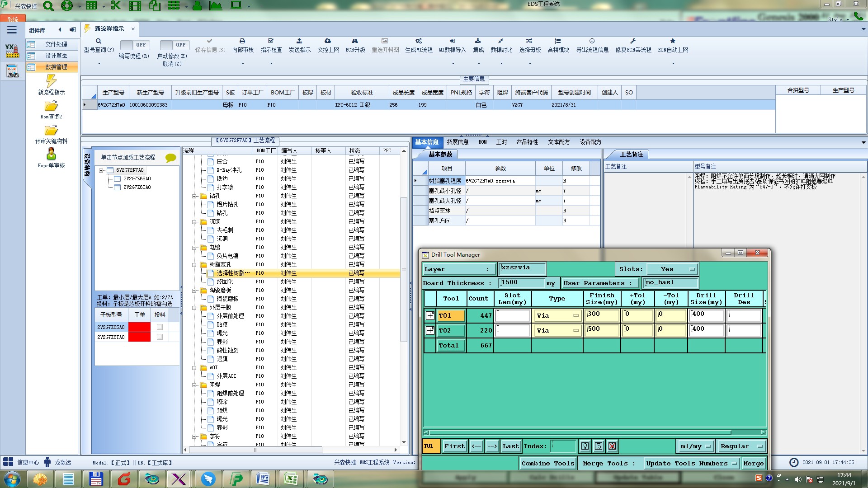This screenshot has width=868, height=488.
Task: Open the T01 Type Via dropdown
Action: click(557, 316)
